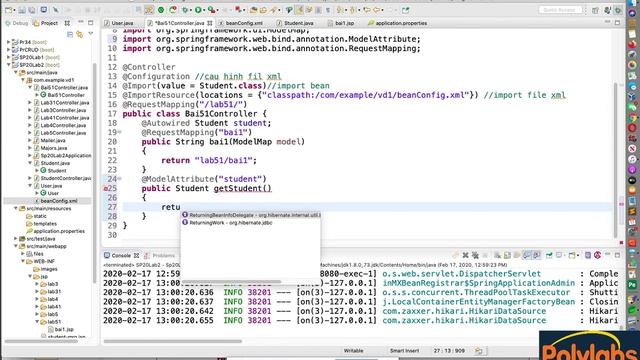The image size is (640, 360).
Task: Toggle Link with Editor in Project panel
Action: point(80,34)
